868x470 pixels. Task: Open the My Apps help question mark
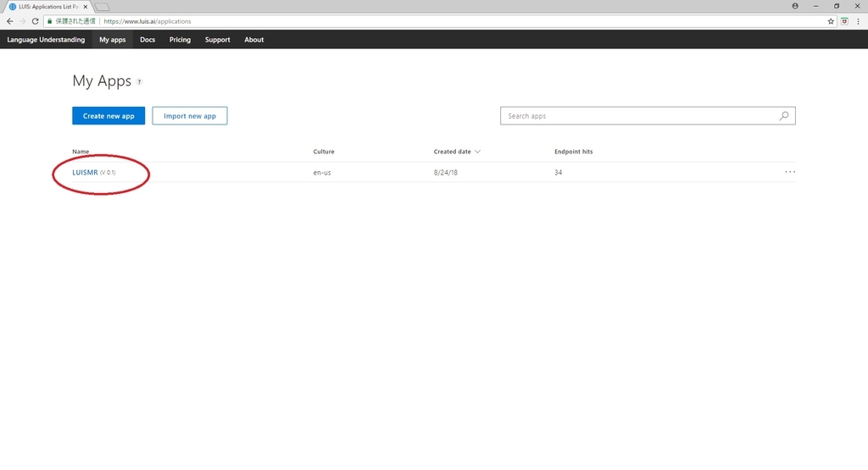coord(140,82)
